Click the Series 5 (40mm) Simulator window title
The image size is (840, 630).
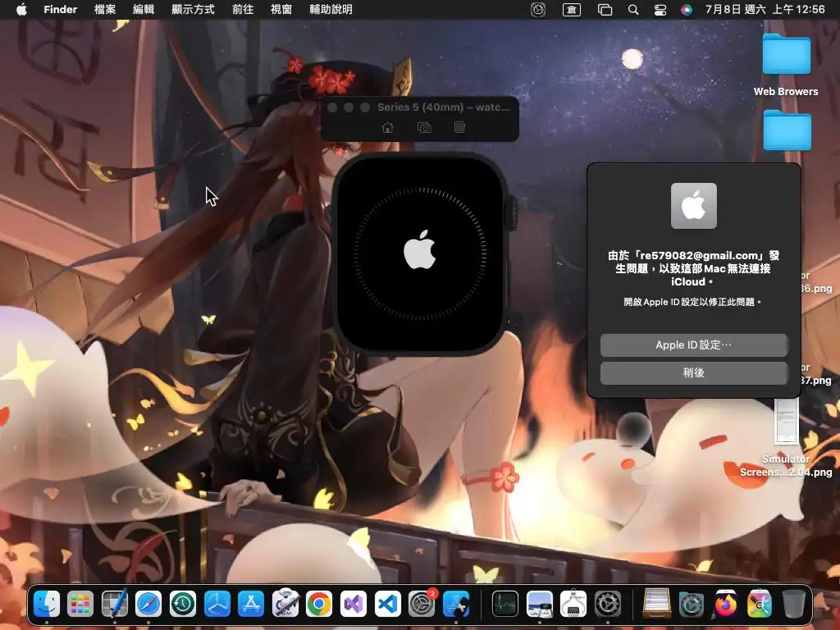[x=444, y=107]
